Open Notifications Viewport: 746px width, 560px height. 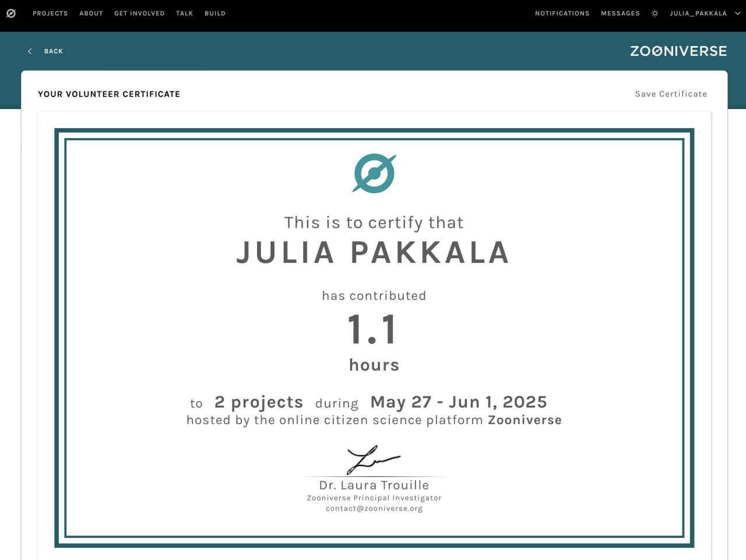[x=562, y=13]
